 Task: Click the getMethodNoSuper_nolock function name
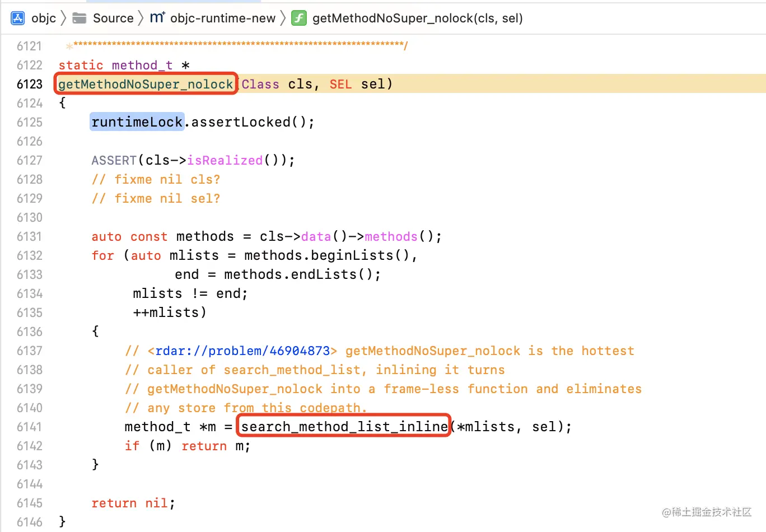pyautogui.click(x=146, y=84)
